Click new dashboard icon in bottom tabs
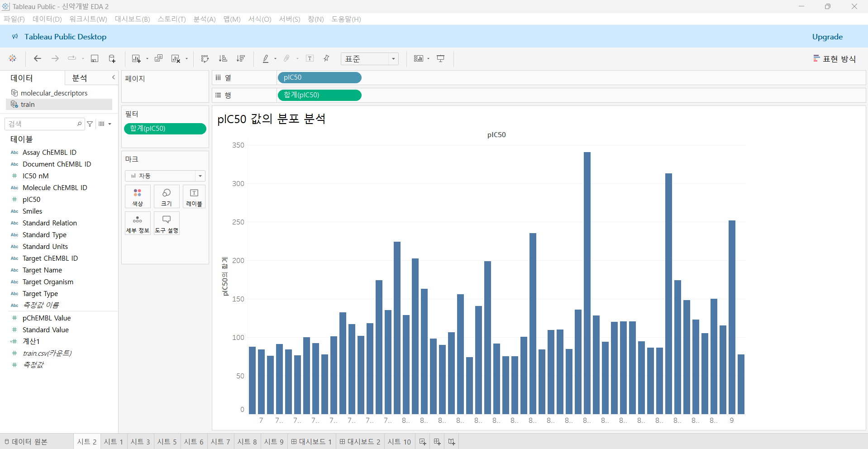This screenshot has width=868, height=449. click(437, 442)
